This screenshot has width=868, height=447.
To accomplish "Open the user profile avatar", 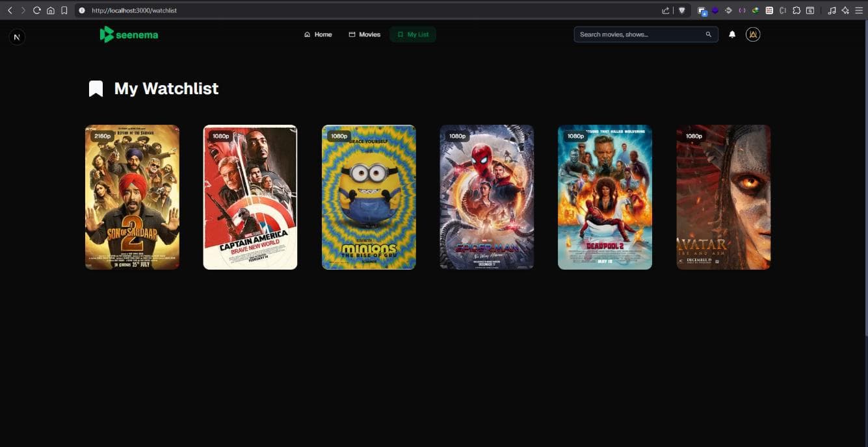I will [753, 34].
